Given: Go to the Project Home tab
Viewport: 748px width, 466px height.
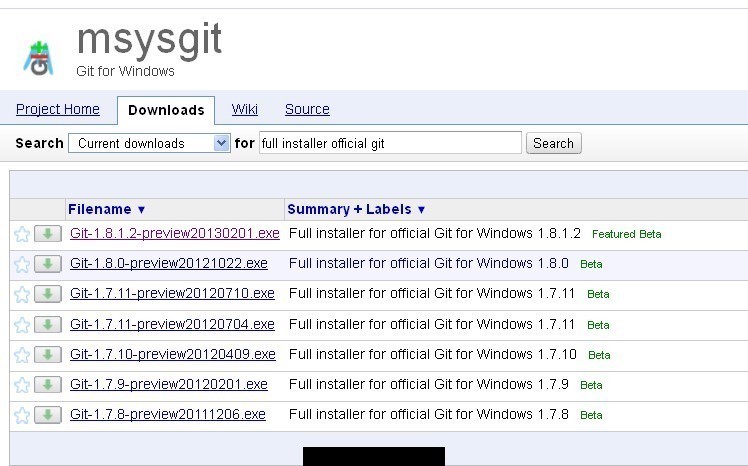Looking at the screenshot, I should pos(58,109).
